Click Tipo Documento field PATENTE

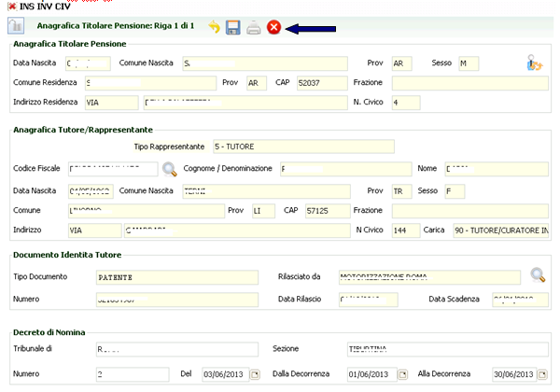tap(177, 277)
